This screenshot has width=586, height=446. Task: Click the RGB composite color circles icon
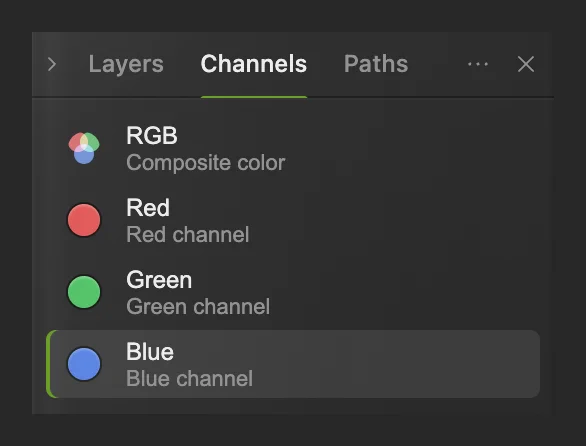coord(84,148)
